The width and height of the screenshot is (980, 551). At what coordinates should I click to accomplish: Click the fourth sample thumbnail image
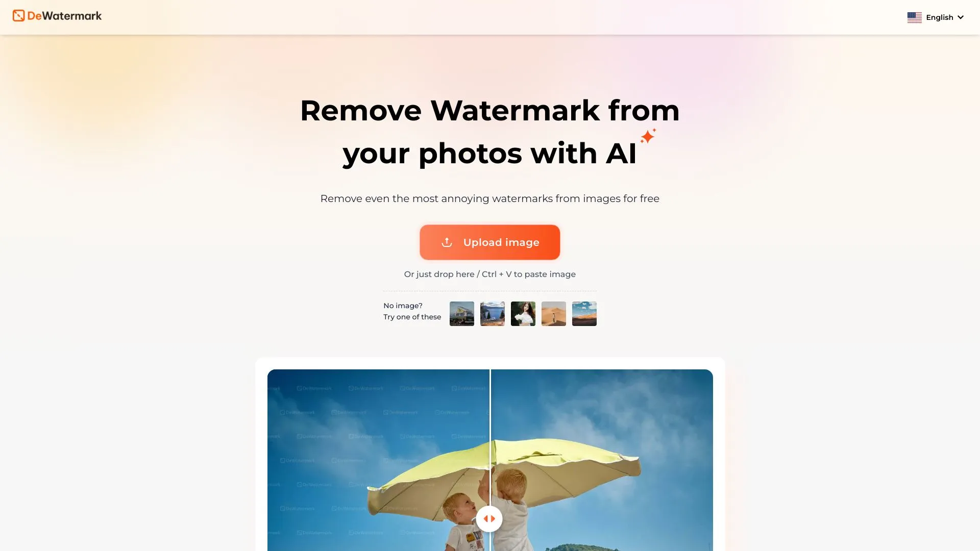pos(553,314)
